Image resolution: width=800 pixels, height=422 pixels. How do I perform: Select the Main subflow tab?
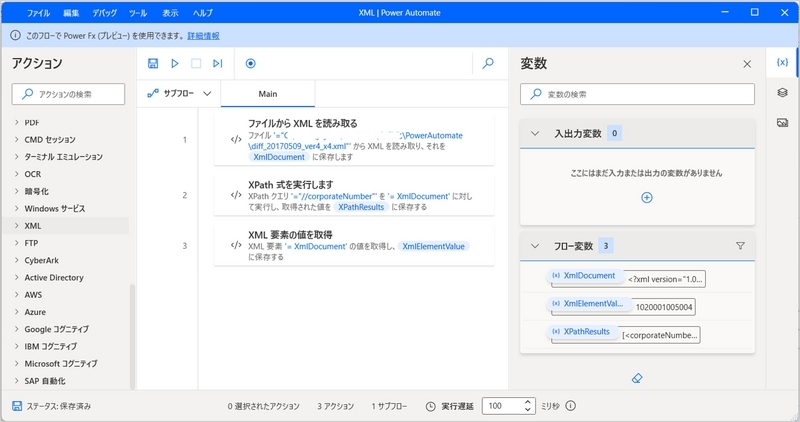(x=268, y=94)
